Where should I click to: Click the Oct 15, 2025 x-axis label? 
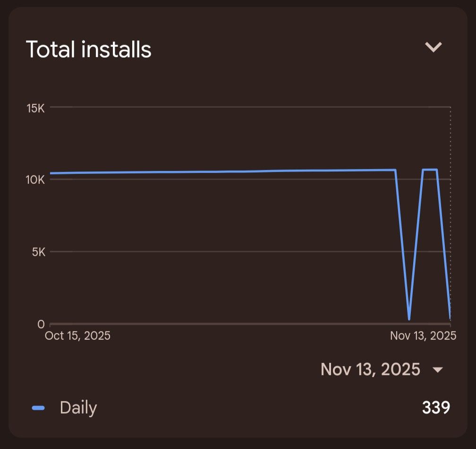coord(77,336)
